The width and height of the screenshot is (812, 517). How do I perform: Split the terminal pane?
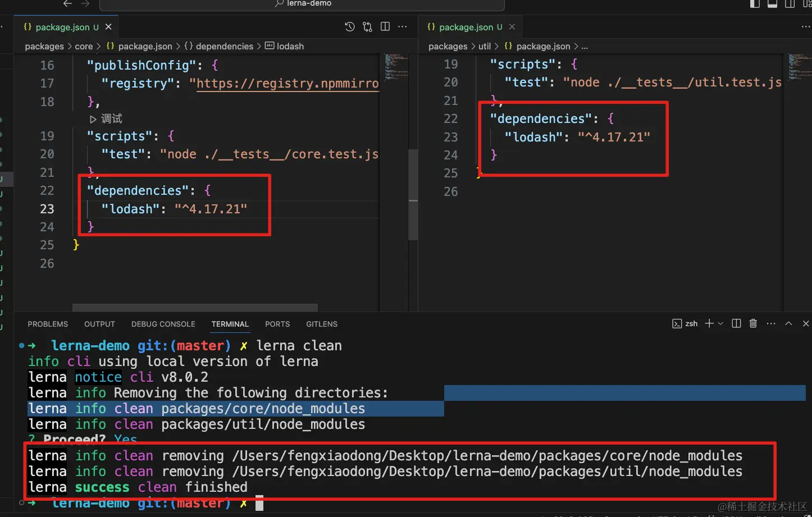coord(736,323)
